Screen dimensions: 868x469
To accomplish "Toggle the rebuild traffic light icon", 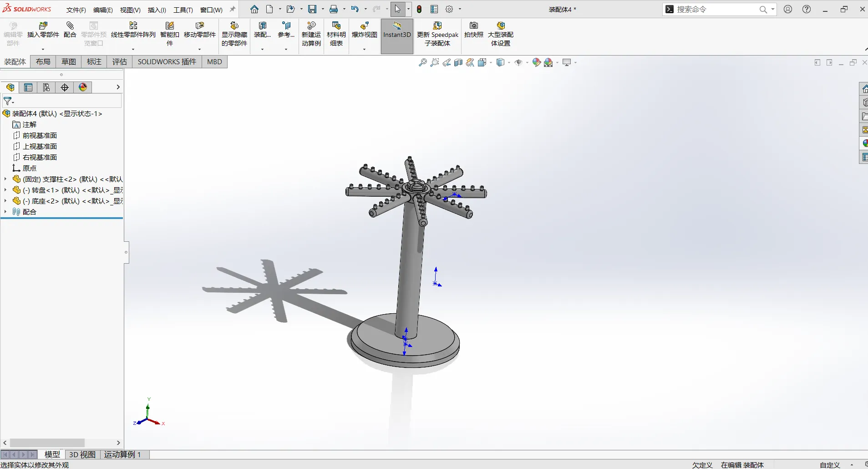I will (420, 9).
